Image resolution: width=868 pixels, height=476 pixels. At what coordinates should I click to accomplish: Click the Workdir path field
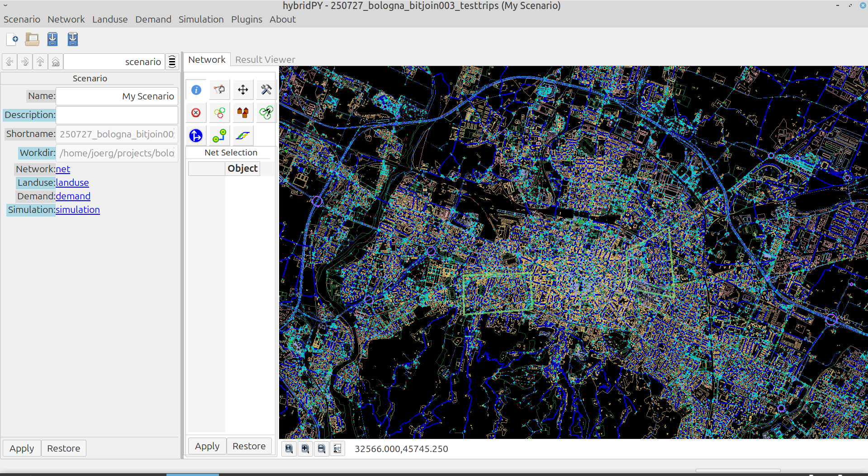[117, 153]
